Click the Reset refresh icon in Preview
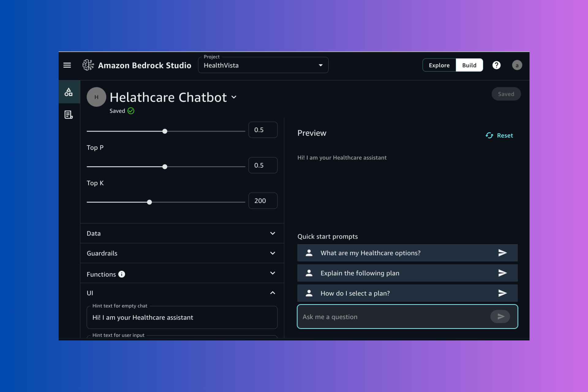This screenshot has width=588, height=392. click(489, 135)
